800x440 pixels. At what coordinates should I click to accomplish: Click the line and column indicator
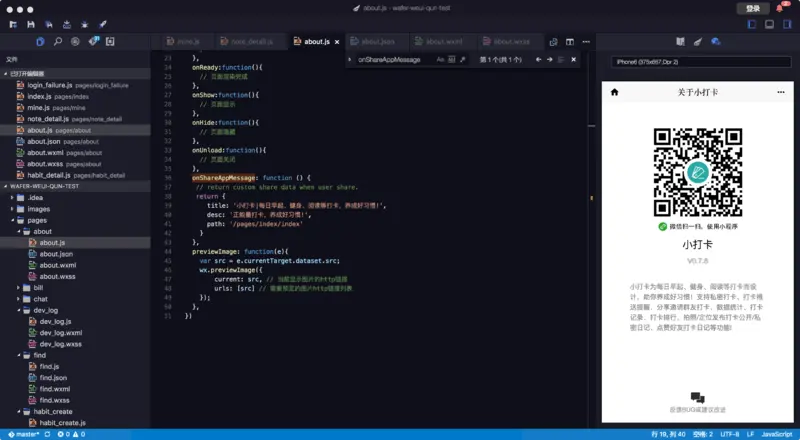pyautogui.click(x=668, y=434)
